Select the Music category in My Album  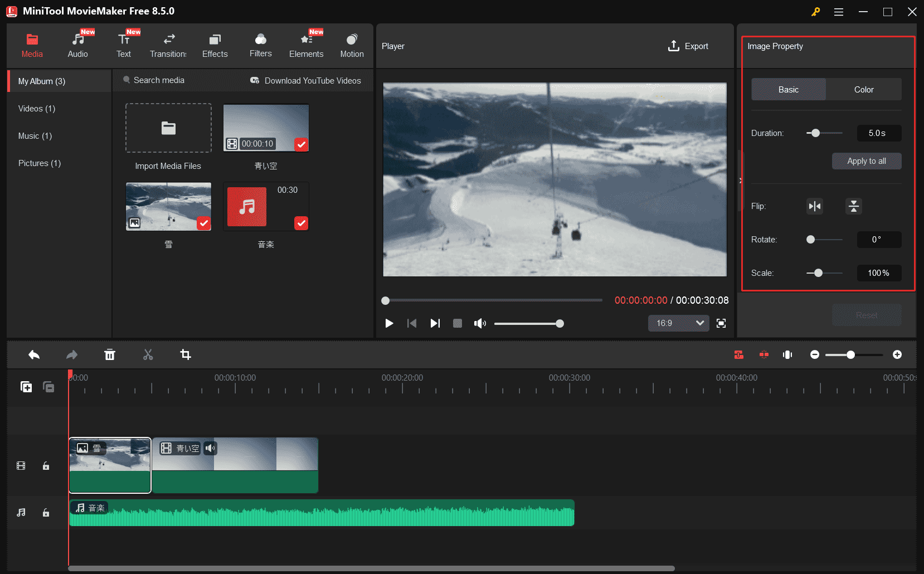(x=35, y=135)
